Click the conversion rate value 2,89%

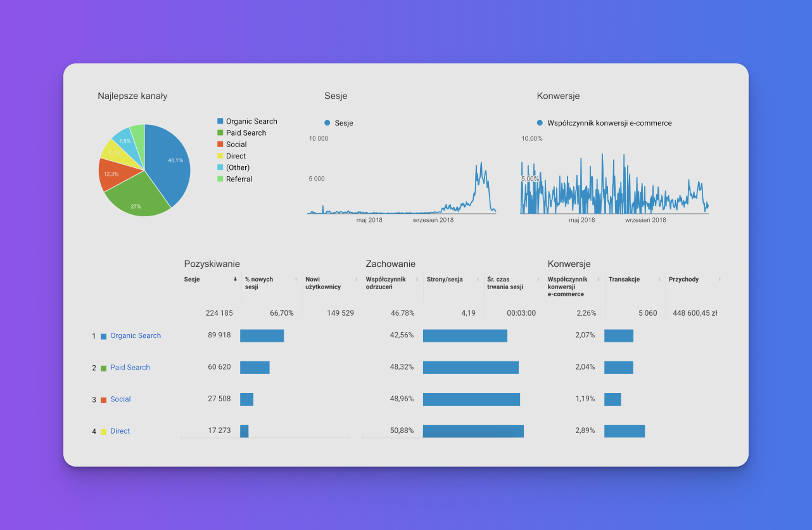[585, 431]
